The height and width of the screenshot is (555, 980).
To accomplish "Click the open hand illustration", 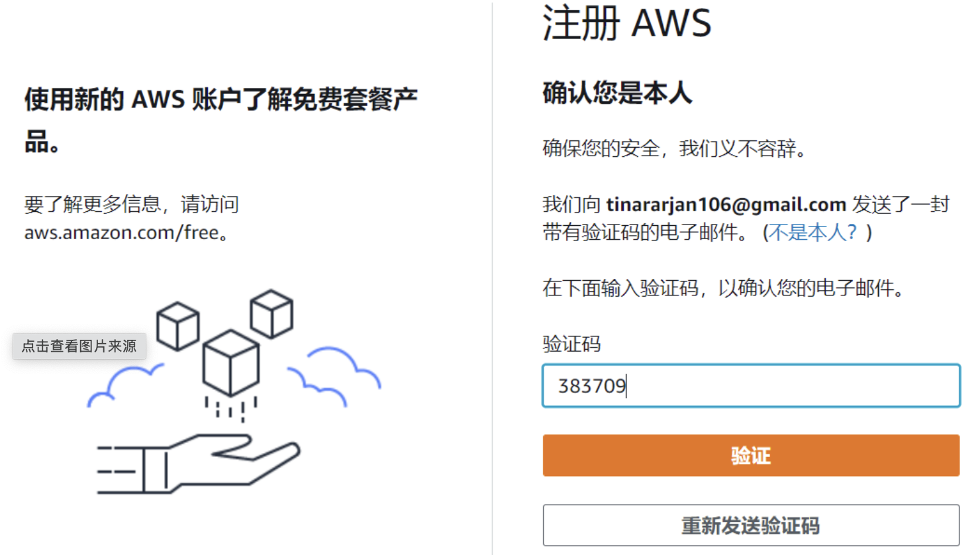I will click(225, 462).
